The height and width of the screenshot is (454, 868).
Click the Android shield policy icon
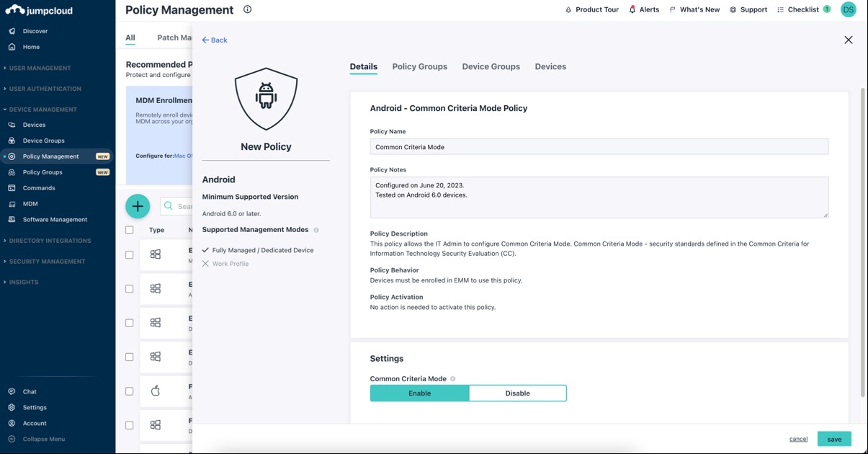click(x=266, y=97)
